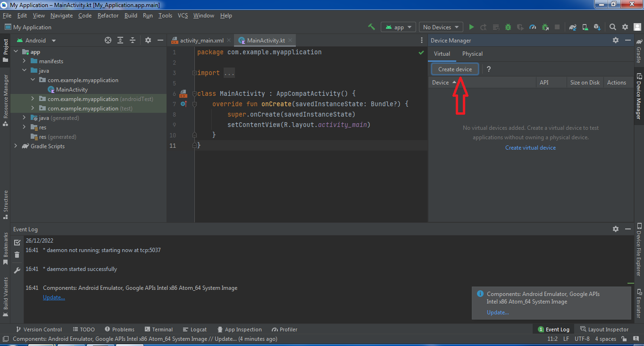The height and width of the screenshot is (346, 644).
Task: Click the Debug app bug icon
Action: [508, 27]
